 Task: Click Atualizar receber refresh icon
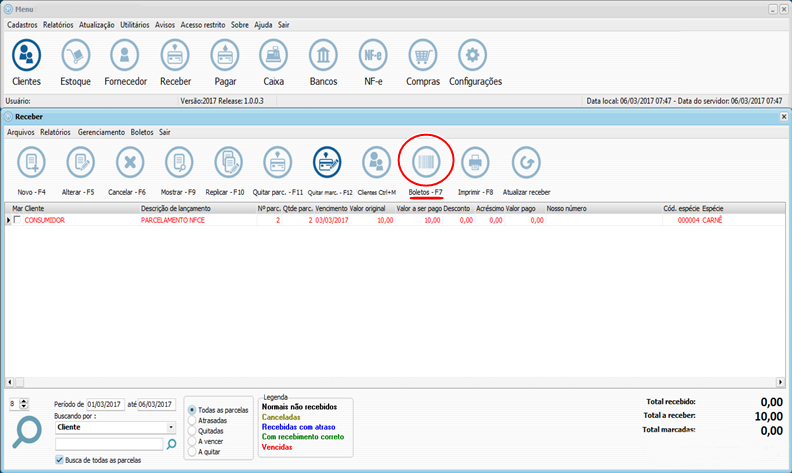[x=526, y=162]
